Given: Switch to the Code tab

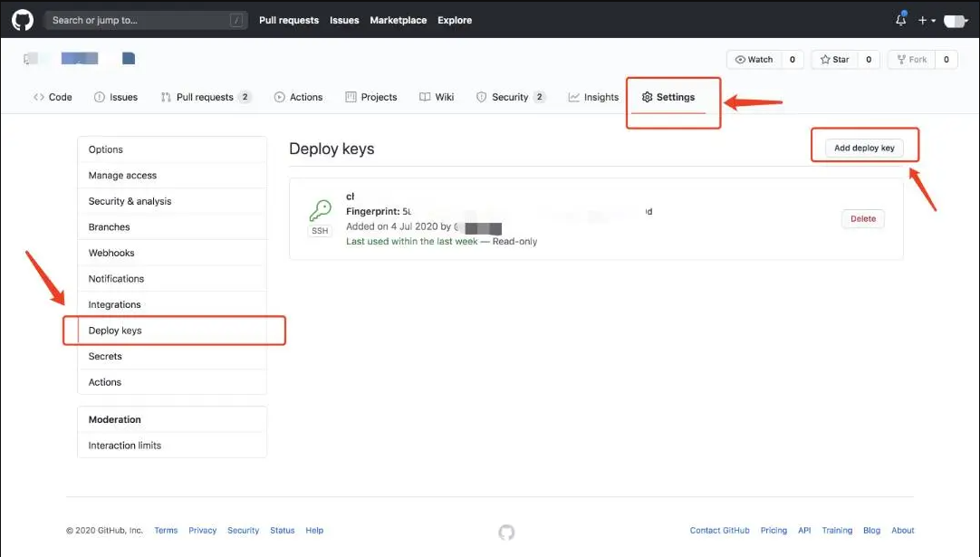Looking at the screenshot, I should click(53, 97).
